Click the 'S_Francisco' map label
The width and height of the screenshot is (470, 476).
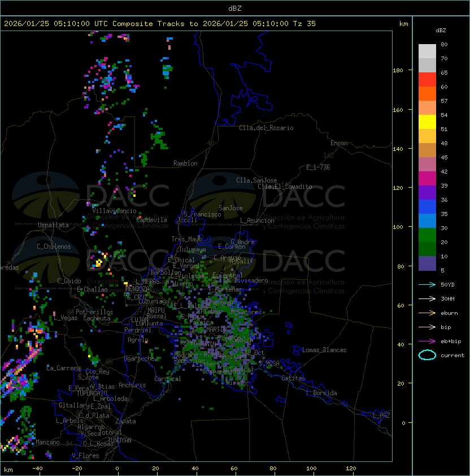click(202, 214)
